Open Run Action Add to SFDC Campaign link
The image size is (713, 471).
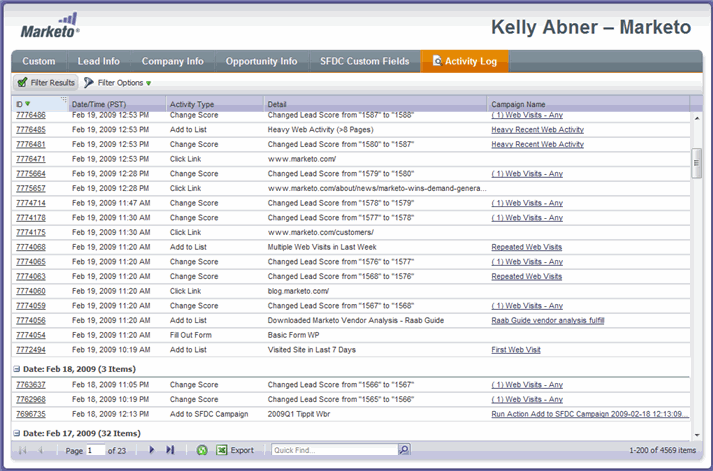[x=590, y=414]
